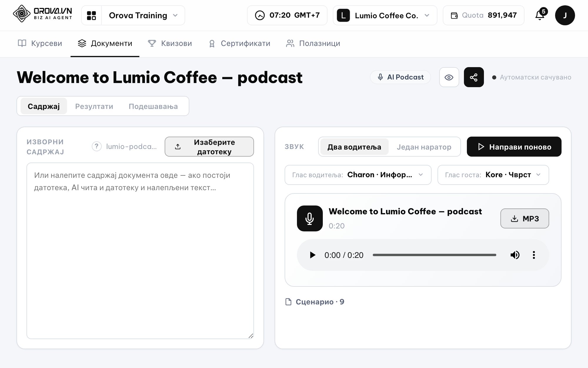Click the Сценарио · 9 document link
588x368 pixels.
(315, 302)
